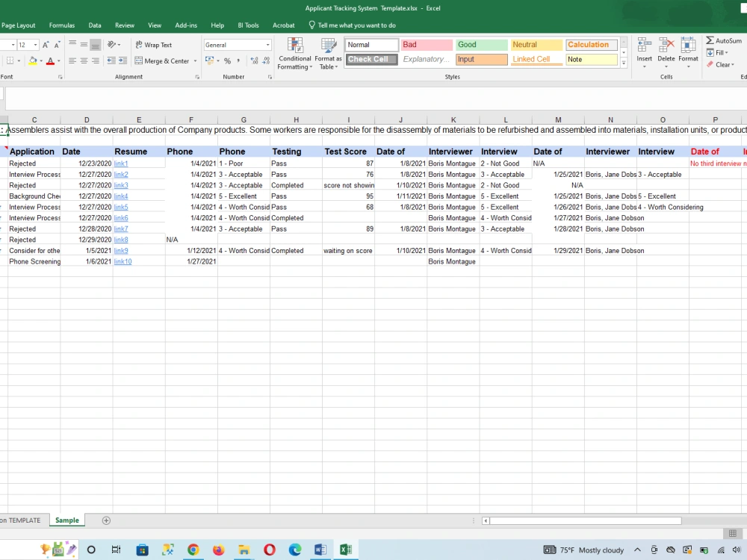Apply the Calculation cell style
747x560 pixels.
click(591, 44)
